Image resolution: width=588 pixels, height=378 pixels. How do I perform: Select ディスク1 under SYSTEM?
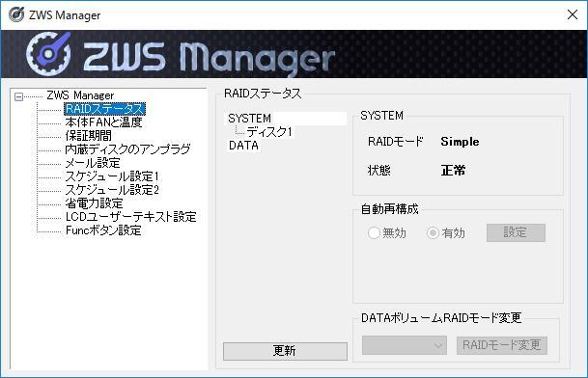pos(269,132)
